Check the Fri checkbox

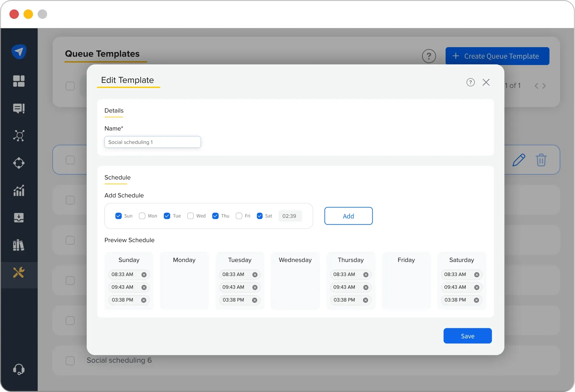tap(239, 216)
